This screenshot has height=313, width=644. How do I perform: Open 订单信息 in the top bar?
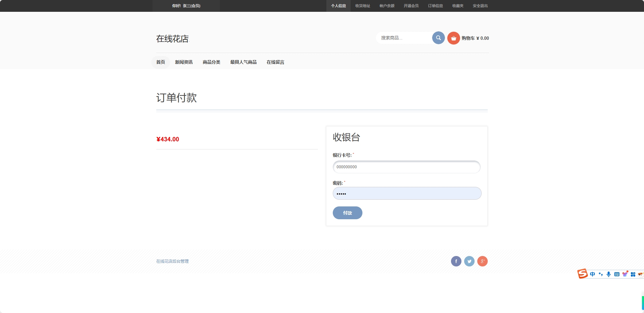435,6
